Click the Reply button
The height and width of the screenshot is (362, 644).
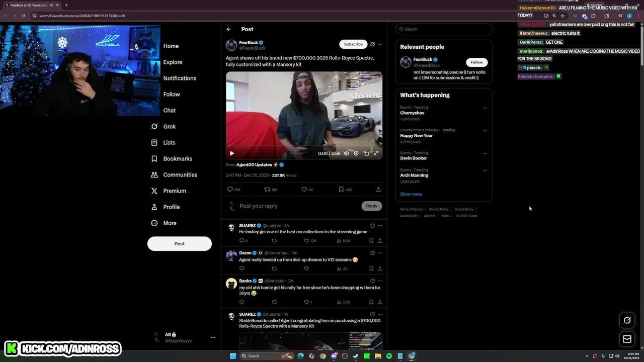tap(371, 206)
